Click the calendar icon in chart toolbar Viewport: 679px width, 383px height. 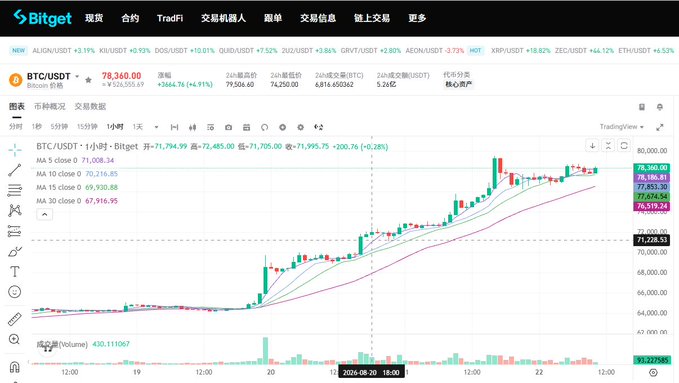pos(246,127)
